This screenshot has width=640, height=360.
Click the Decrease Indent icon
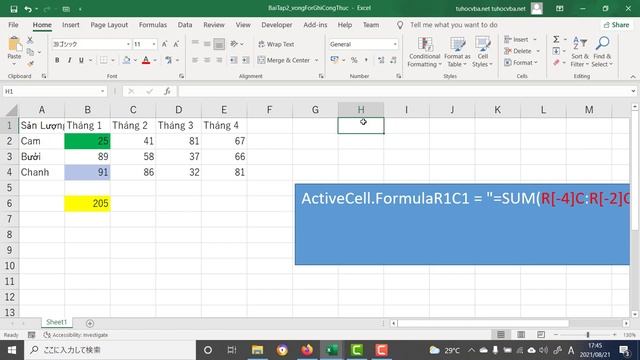point(233,60)
